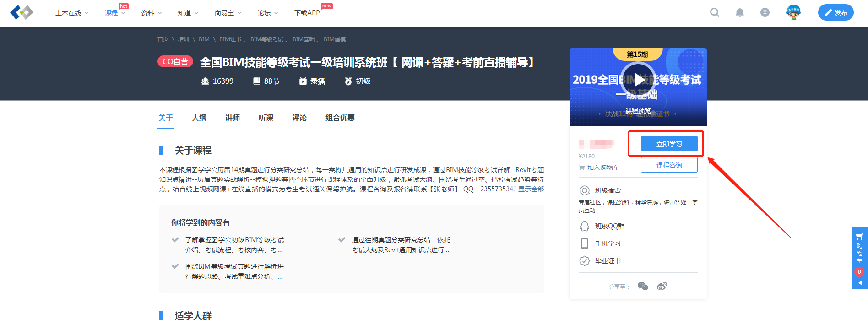This screenshot has width=868, height=330.
Task: Click the site logo icon
Action: (x=22, y=12)
